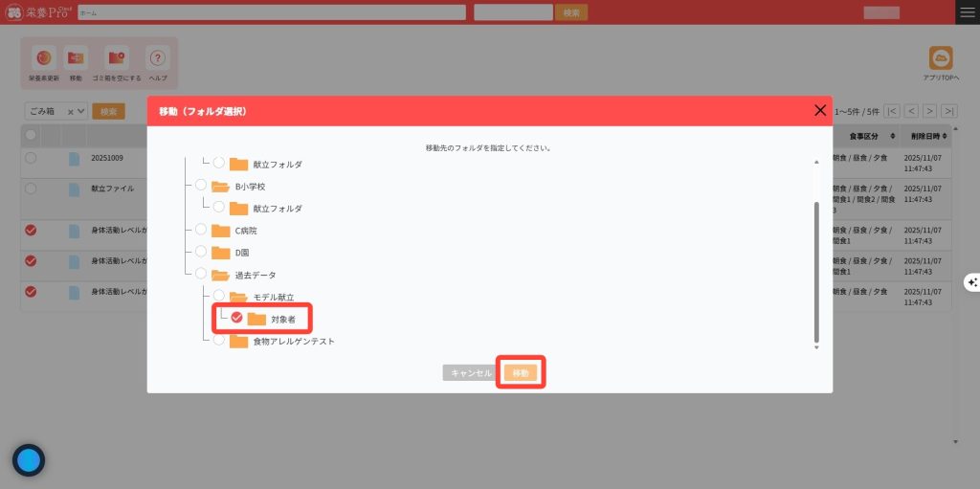Select the D園 folder radio button
The image size is (980, 489).
coord(201,252)
